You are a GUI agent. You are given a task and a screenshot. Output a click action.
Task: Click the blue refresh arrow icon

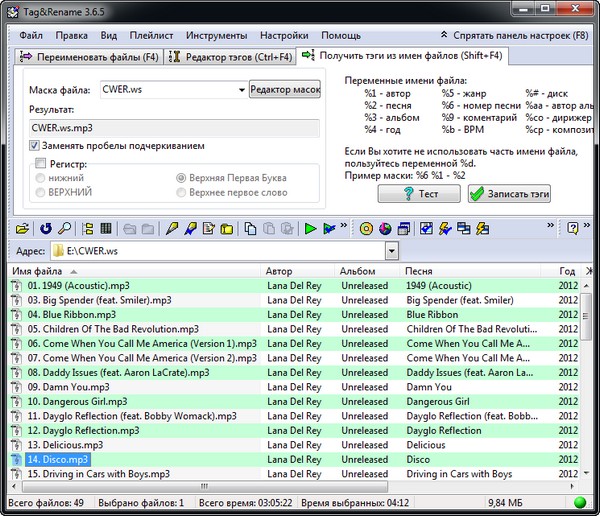pos(45,228)
